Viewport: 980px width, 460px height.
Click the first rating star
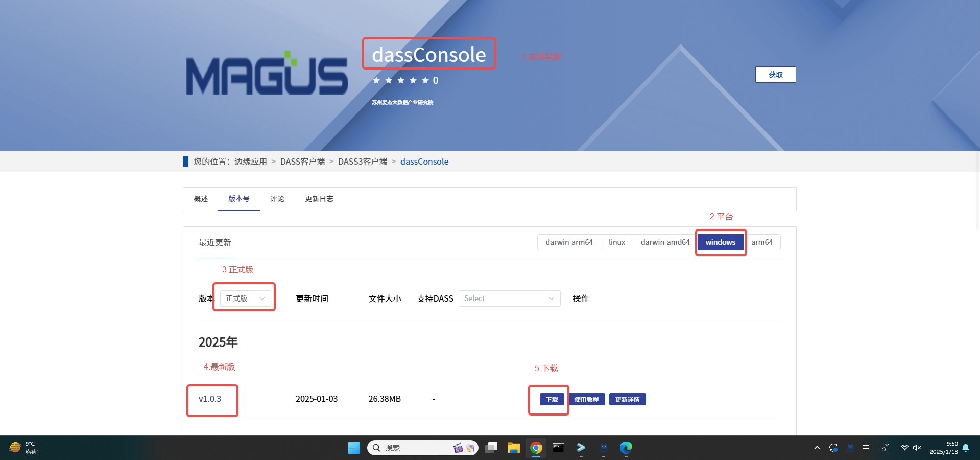376,80
